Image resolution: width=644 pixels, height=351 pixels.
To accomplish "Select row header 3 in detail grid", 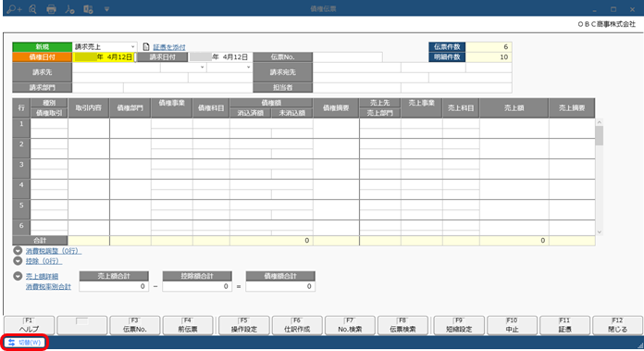I will coord(21,169).
